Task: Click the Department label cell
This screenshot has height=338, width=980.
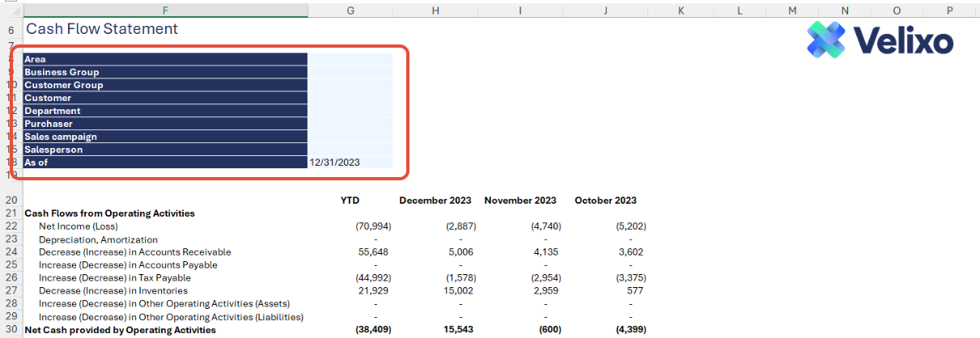Action: [165, 111]
